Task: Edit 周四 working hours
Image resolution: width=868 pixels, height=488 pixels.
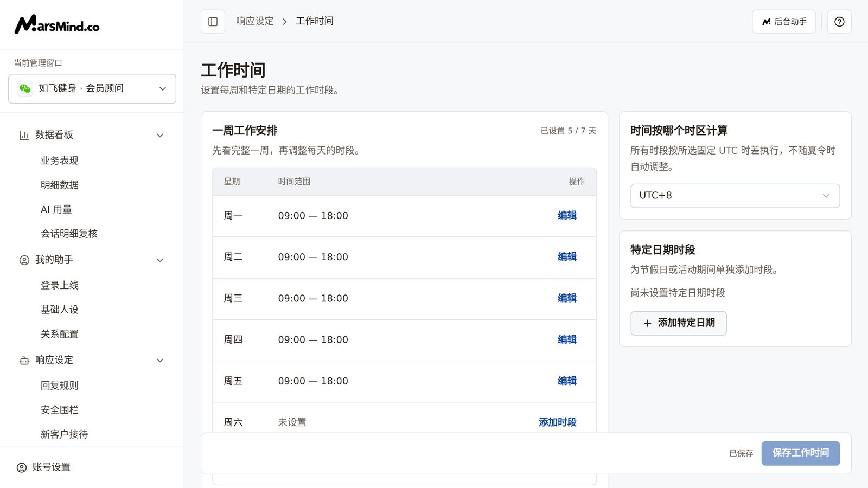Action: click(567, 339)
